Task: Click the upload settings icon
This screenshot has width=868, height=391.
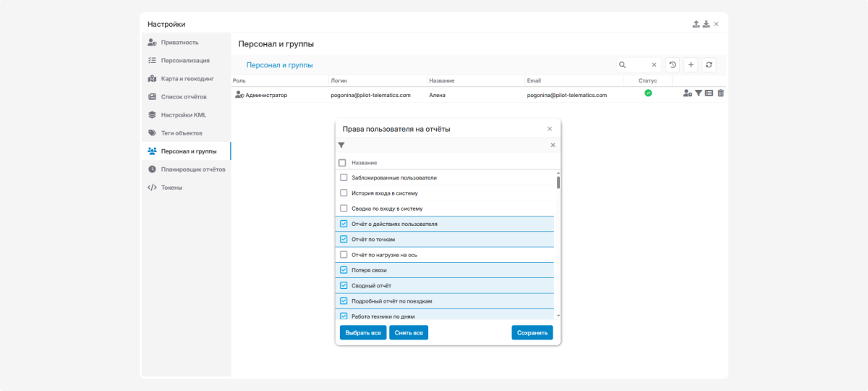Action: click(696, 24)
